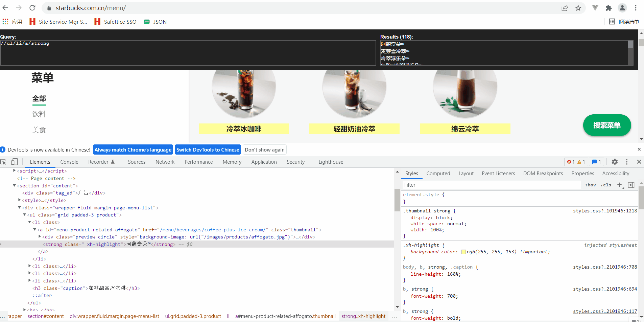Click Switch DevTools to Chinese
Viewport: 644px width, 322px height.
208,150
